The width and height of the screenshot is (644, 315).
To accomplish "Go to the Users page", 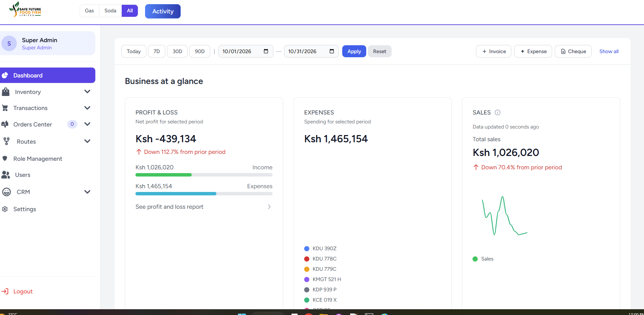I will [x=23, y=175].
